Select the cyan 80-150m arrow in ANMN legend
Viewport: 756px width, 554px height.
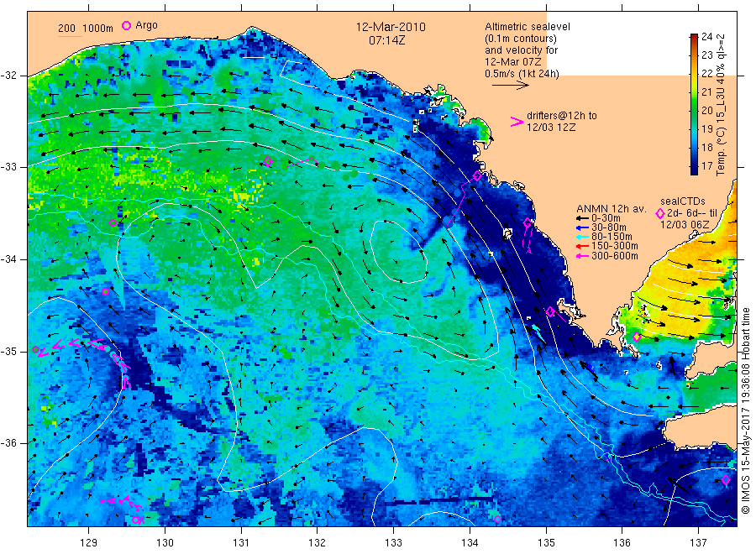click(582, 237)
